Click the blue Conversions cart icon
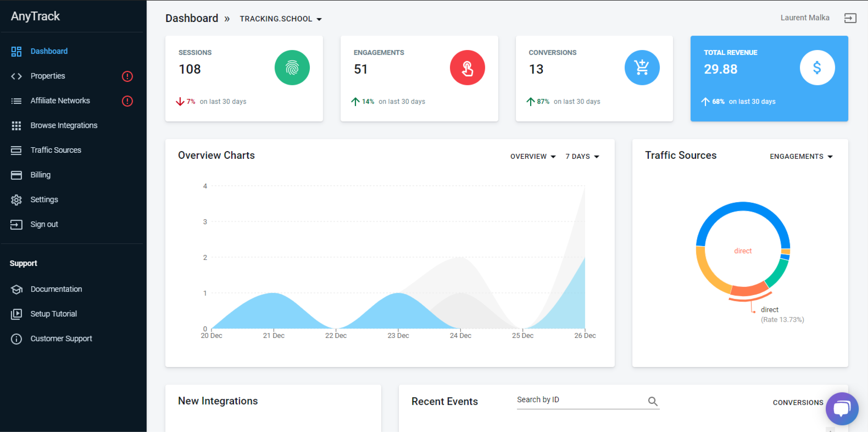 (642, 68)
